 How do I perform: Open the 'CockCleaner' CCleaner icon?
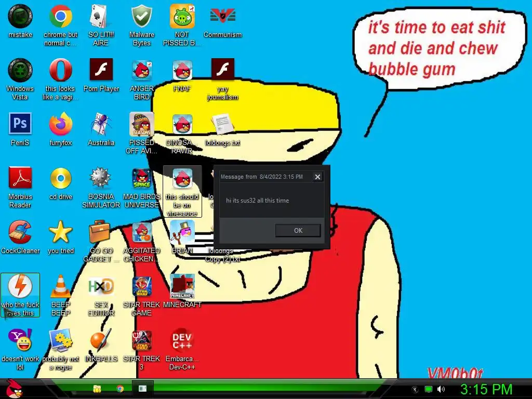[x=20, y=237]
